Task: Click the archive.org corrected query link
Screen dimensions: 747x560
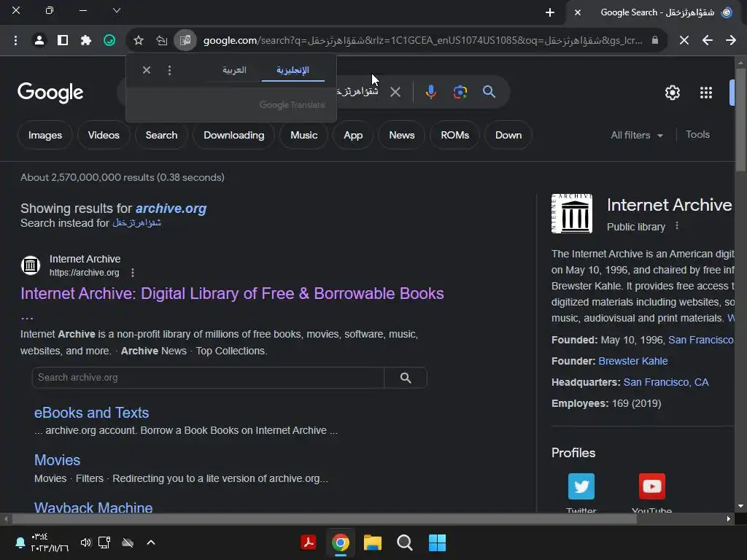Action: [171, 209]
